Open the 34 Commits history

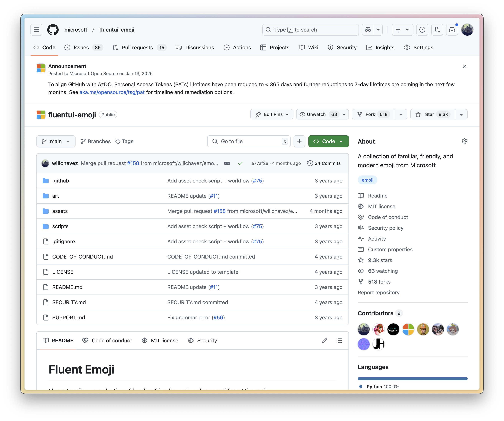point(324,163)
